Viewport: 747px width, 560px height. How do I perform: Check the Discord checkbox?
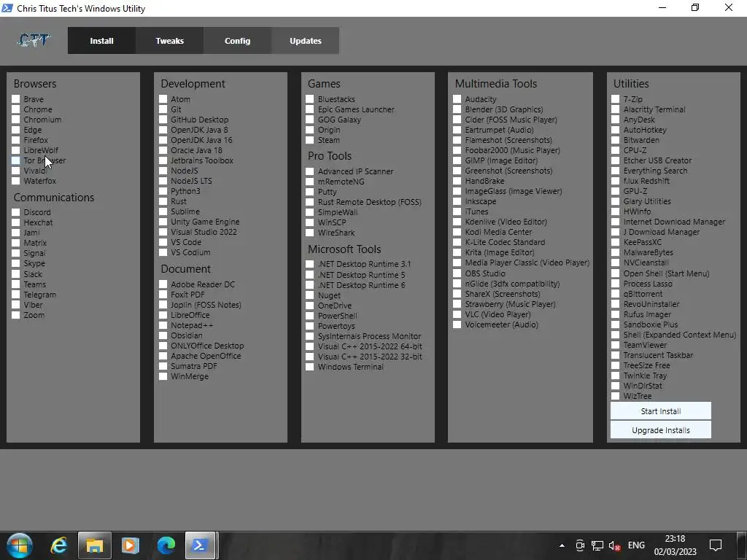16,212
